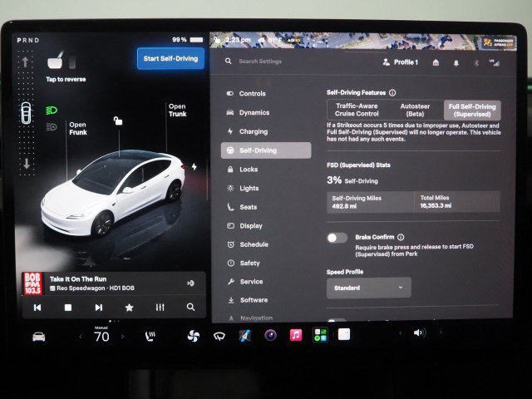Open the windshield wiper control icon

tap(219, 336)
